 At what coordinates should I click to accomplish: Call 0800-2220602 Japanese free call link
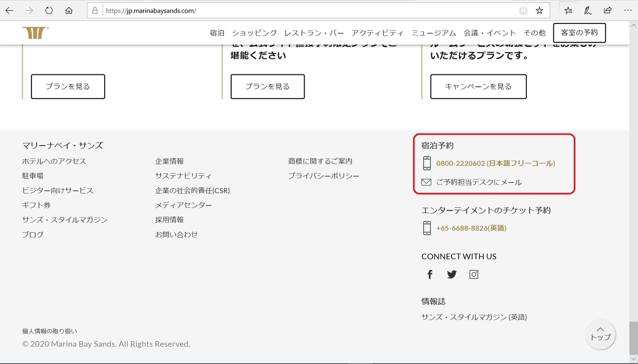pyautogui.click(x=496, y=163)
